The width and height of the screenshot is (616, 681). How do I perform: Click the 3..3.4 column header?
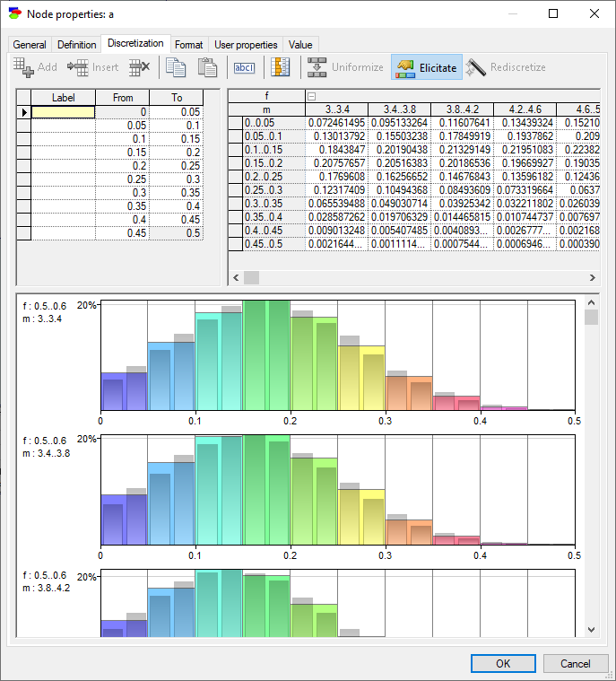pos(337,109)
